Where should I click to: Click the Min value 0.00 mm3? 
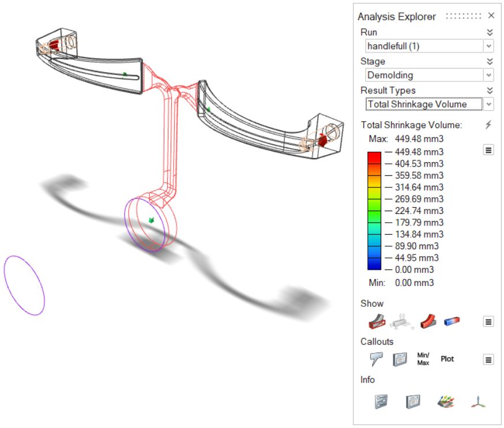click(x=414, y=283)
